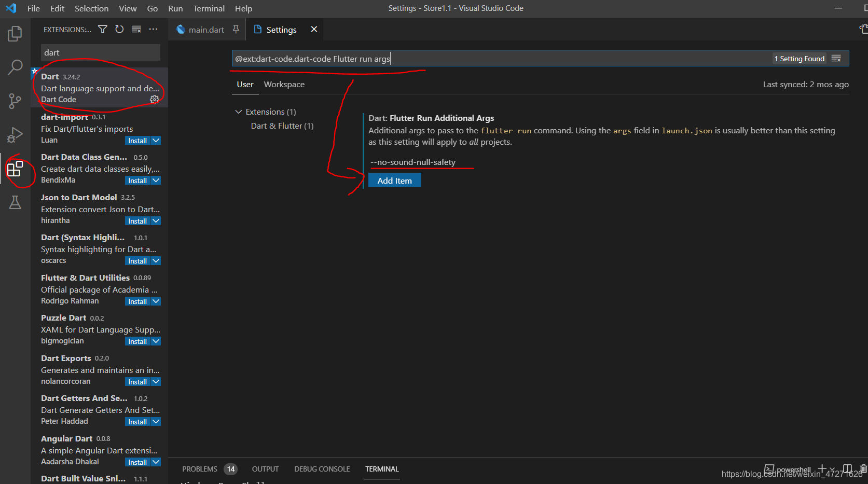Open the Extensions view icon
This screenshot has height=484, width=868.
click(x=15, y=169)
